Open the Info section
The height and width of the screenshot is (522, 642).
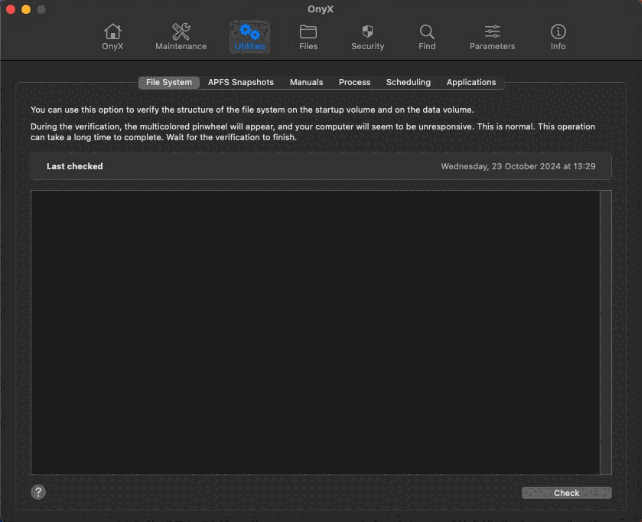(x=558, y=37)
